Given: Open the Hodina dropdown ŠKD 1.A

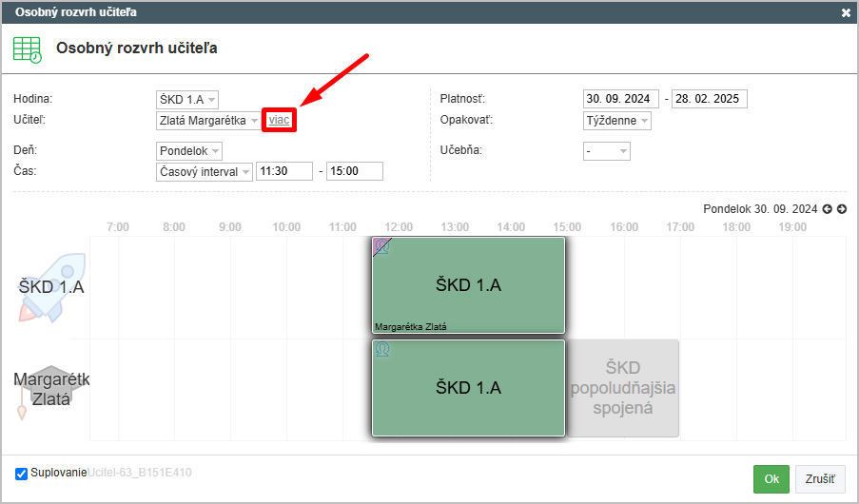Looking at the screenshot, I should pos(187,100).
